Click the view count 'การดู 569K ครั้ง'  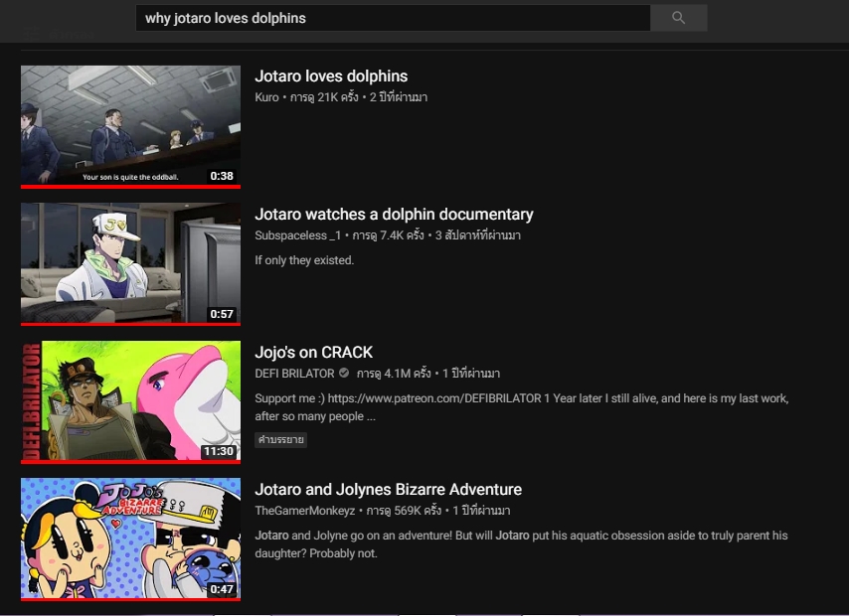point(404,511)
